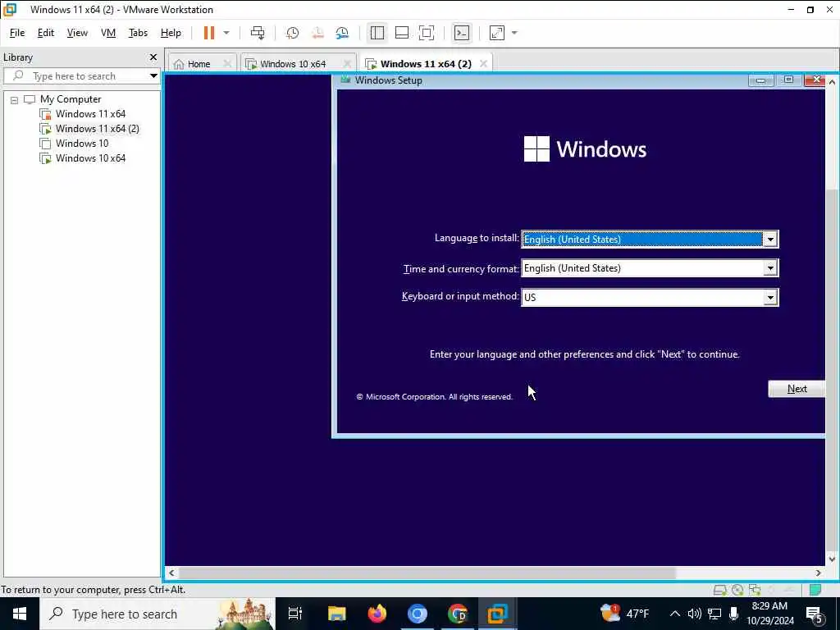Click the taskbar search box

[x=157, y=614]
